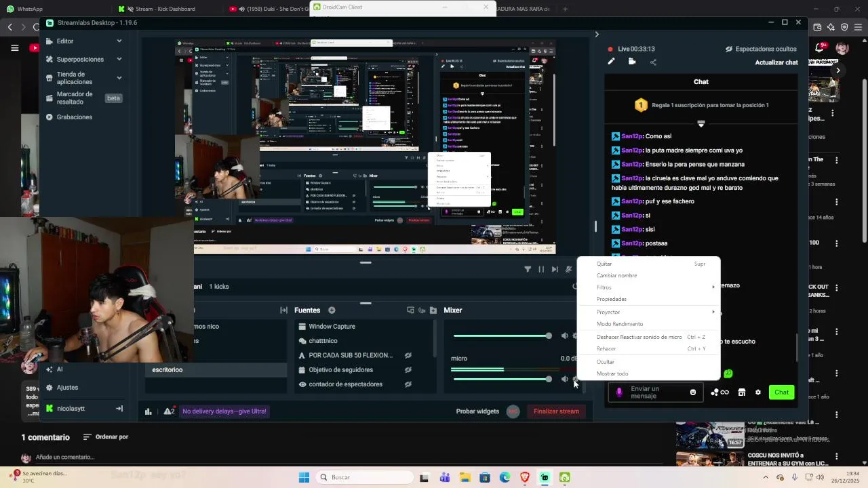Click the add folder icon in Fuentes header
This screenshot has height=488, width=868.
click(x=433, y=310)
